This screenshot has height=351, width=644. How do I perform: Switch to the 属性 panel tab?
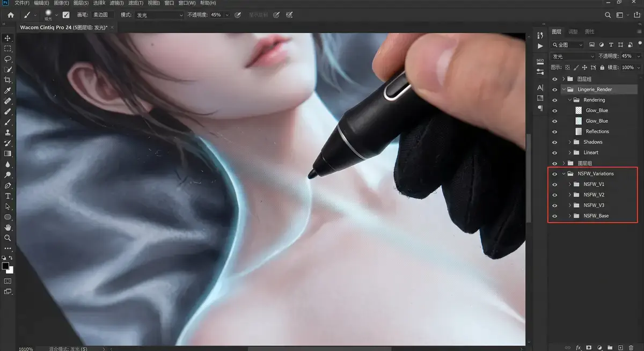pos(589,32)
